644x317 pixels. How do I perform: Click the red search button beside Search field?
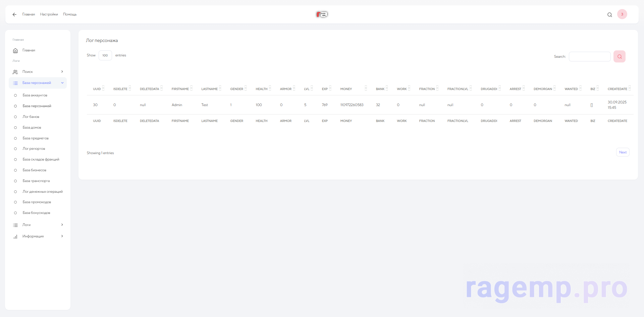(x=619, y=56)
